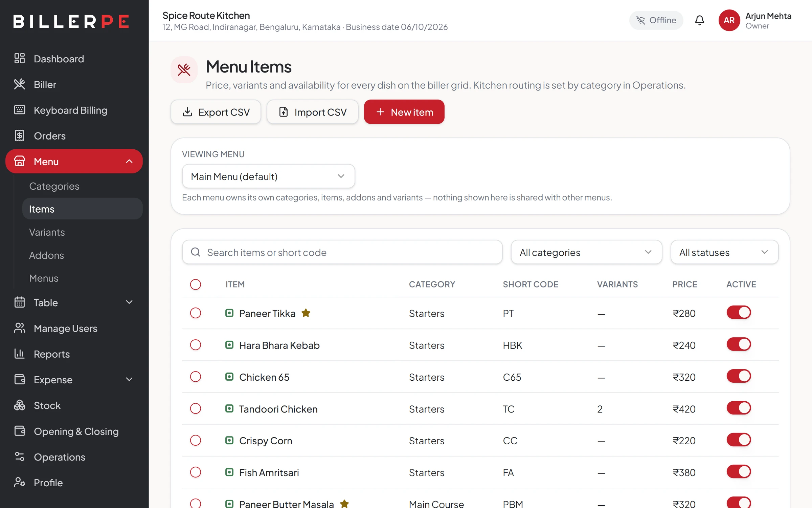Click the Dashboard grid icon in sidebar
This screenshot has width=812, height=508.
20,58
